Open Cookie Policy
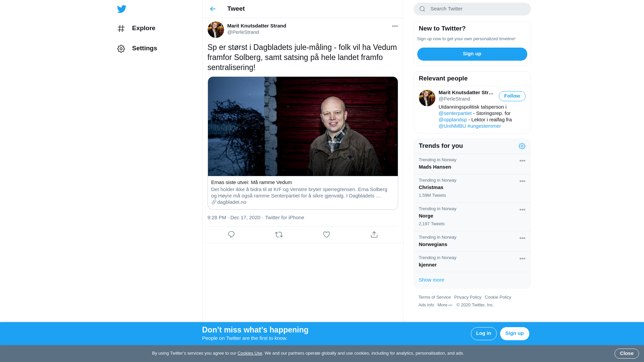The height and width of the screenshot is (362, 644). tap(498, 297)
